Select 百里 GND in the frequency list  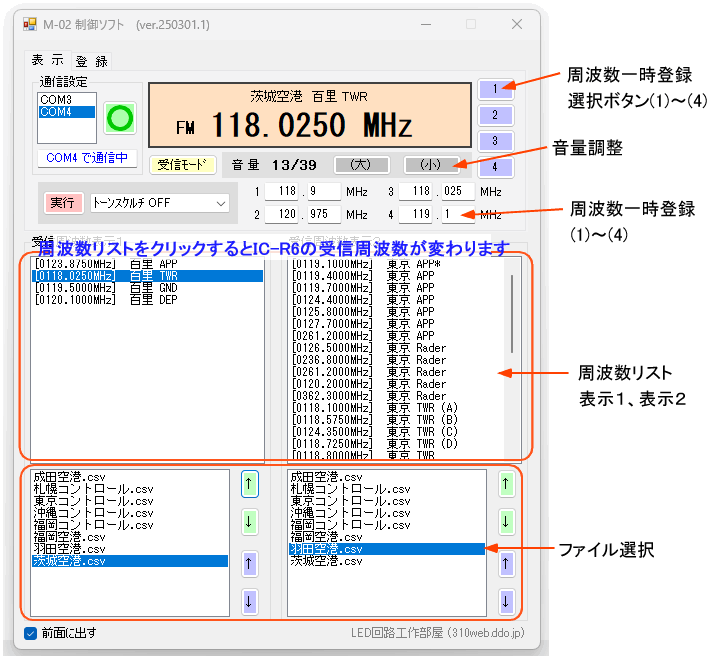coord(105,287)
